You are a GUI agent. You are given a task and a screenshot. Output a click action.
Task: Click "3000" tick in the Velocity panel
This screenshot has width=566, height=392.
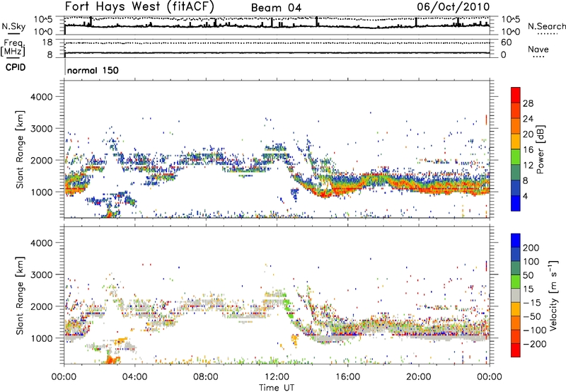coord(41,275)
